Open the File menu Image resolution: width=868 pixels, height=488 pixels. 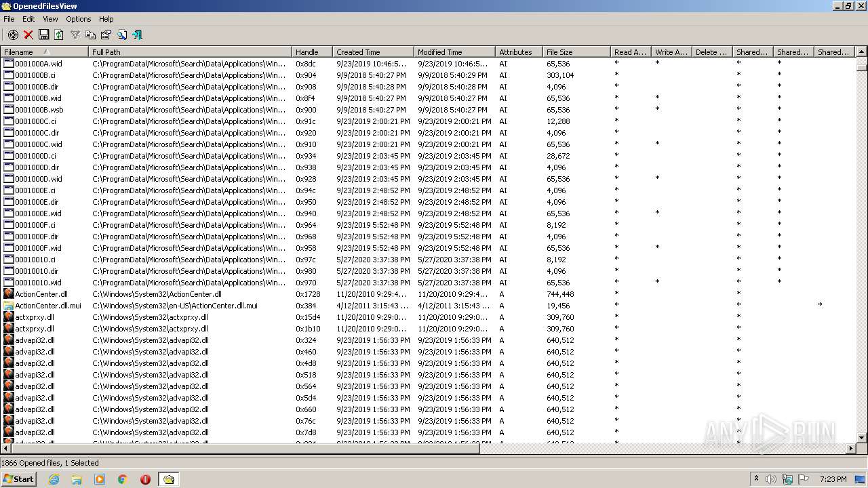pyautogui.click(x=9, y=19)
